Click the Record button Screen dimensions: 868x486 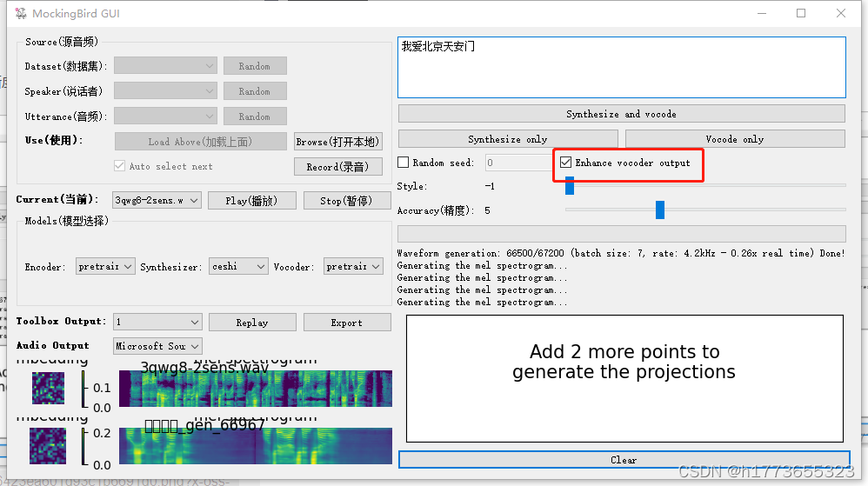pos(337,167)
